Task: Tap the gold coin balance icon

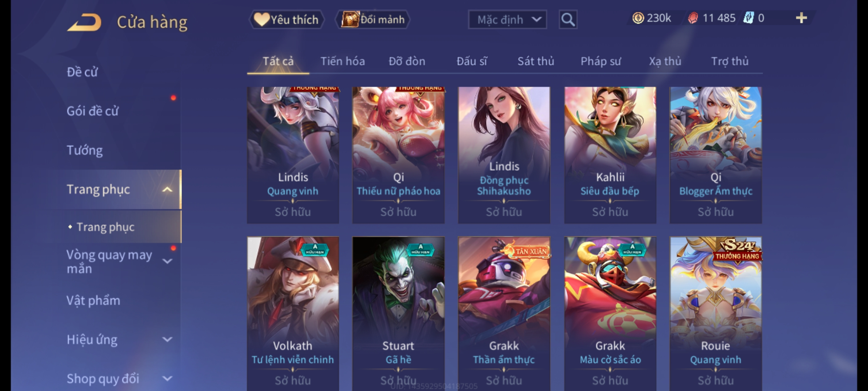Action: (x=638, y=18)
